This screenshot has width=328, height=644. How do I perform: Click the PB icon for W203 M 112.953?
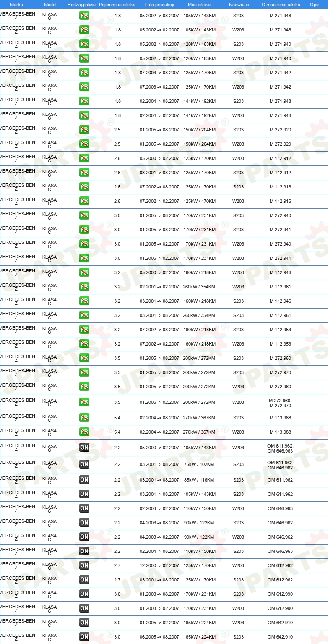[84, 344]
